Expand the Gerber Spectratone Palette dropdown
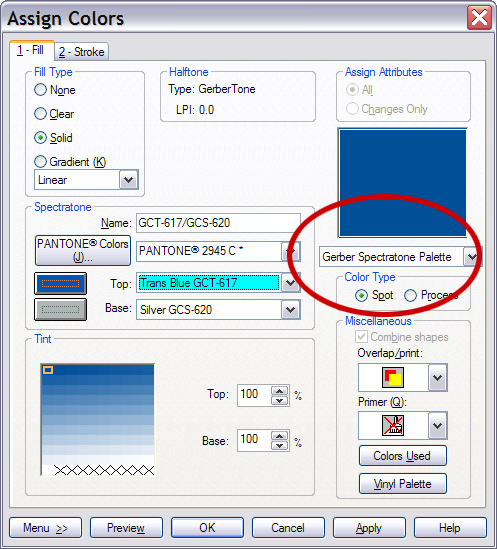Viewport: 497px width, 549px height. click(472, 257)
